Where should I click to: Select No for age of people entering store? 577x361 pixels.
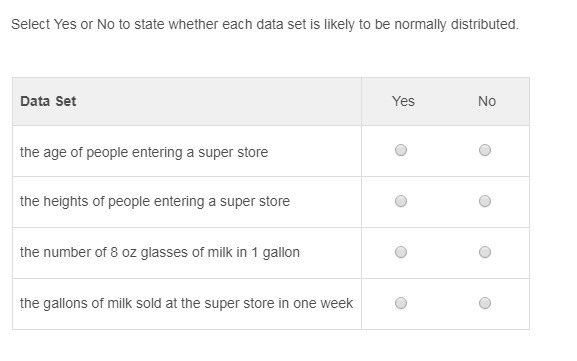[x=485, y=150]
